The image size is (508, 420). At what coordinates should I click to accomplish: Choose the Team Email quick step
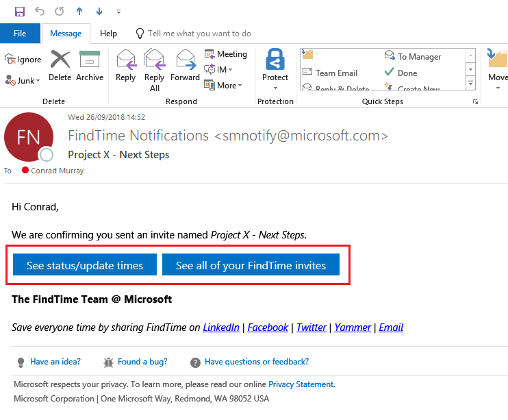point(330,73)
